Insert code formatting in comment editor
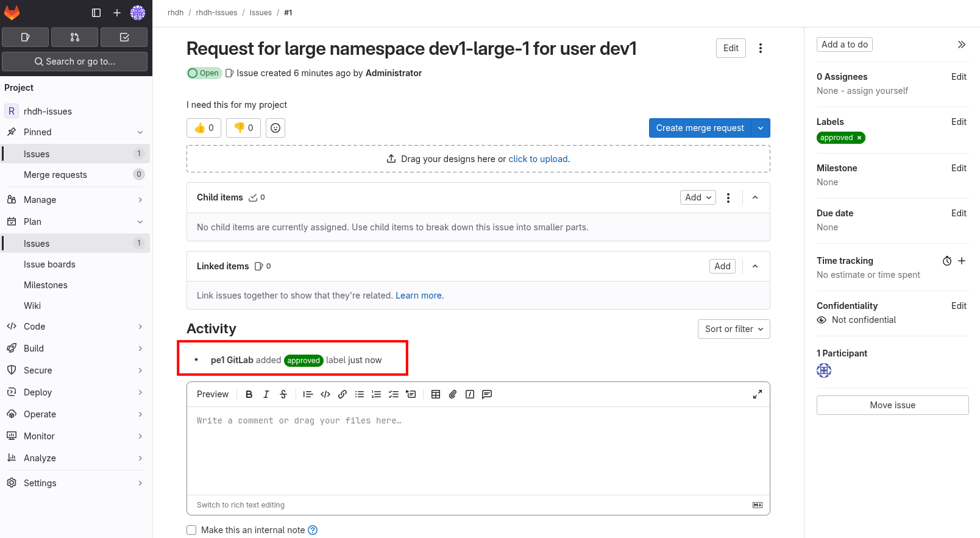The width and height of the screenshot is (980, 538). pyautogui.click(x=325, y=394)
